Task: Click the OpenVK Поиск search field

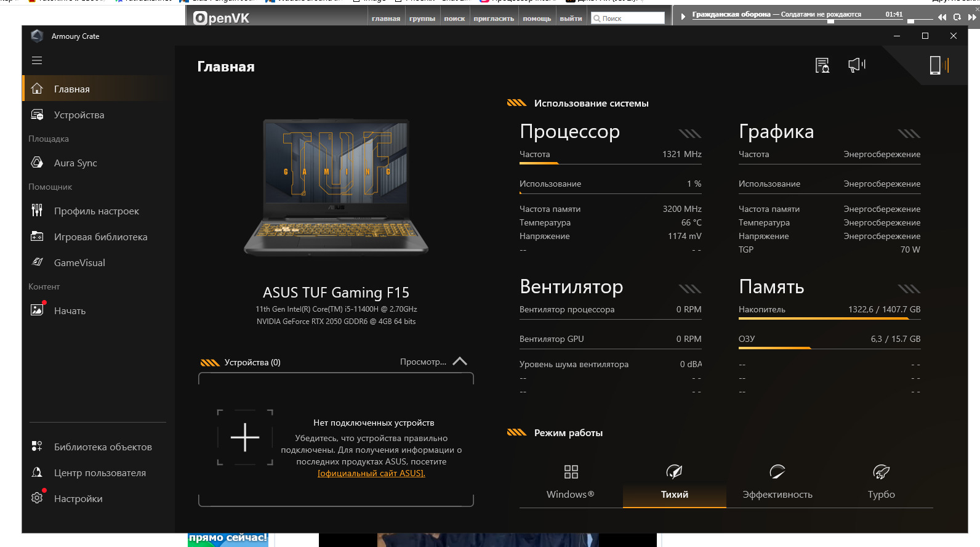Action: [628, 18]
